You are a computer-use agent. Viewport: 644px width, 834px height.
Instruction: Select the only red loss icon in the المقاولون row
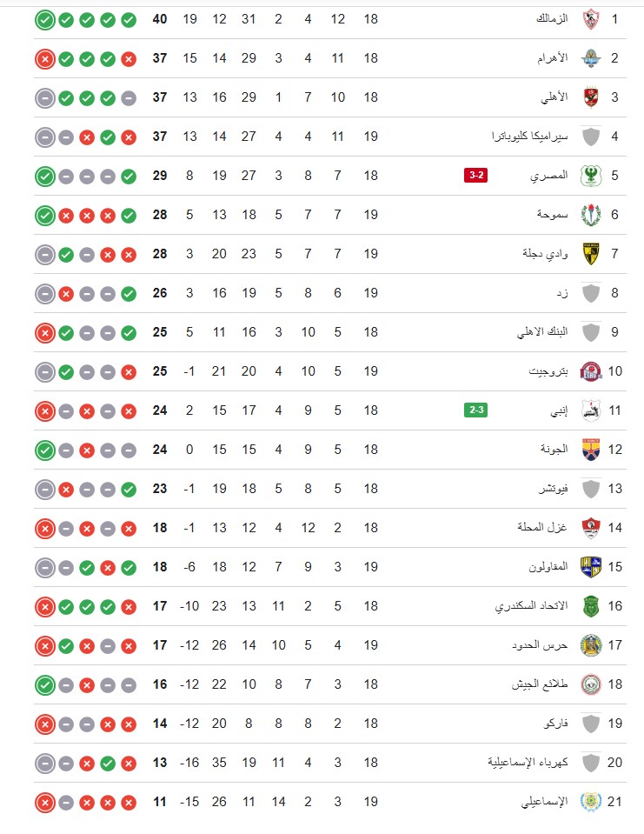point(108,567)
